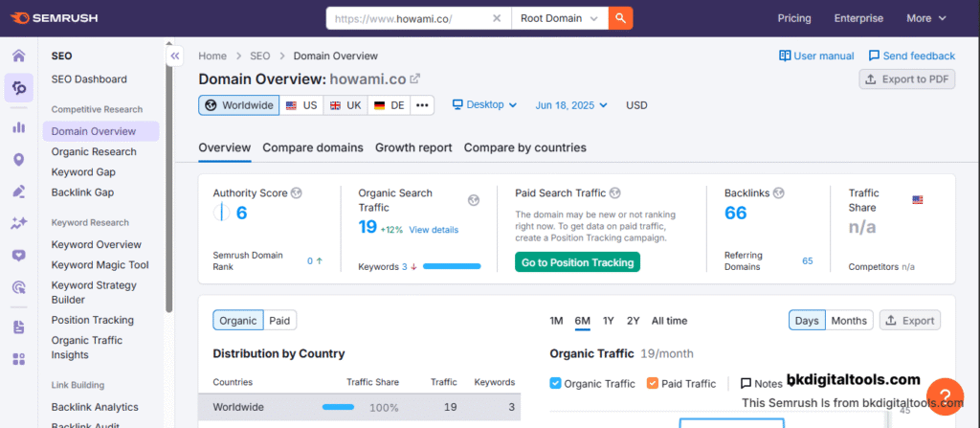The image size is (980, 428).
Task: Click the Notes comment icon
Action: coord(746,384)
